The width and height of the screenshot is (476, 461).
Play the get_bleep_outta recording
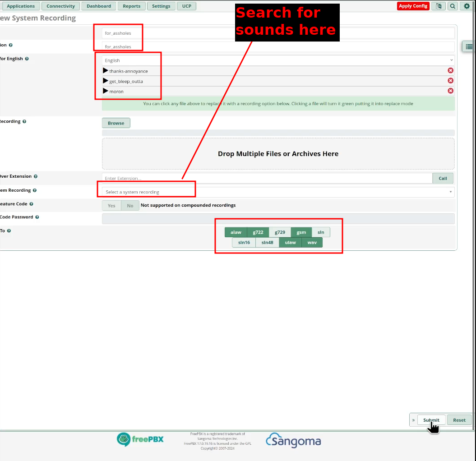tap(105, 81)
